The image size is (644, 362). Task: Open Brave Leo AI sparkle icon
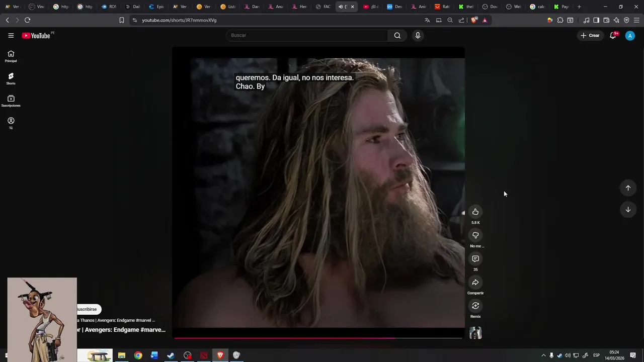point(616,20)
